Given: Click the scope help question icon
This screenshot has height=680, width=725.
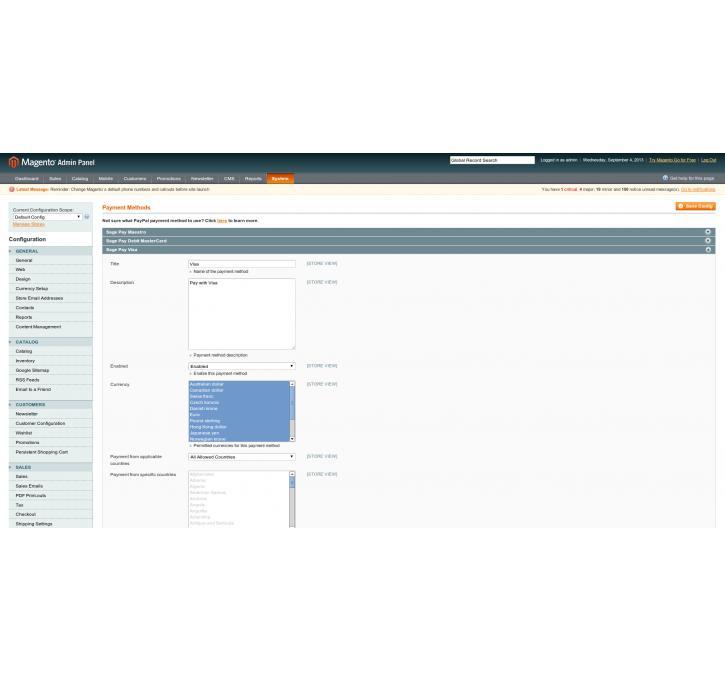Looking at the screenshot, I should click(x=86, y=216).
